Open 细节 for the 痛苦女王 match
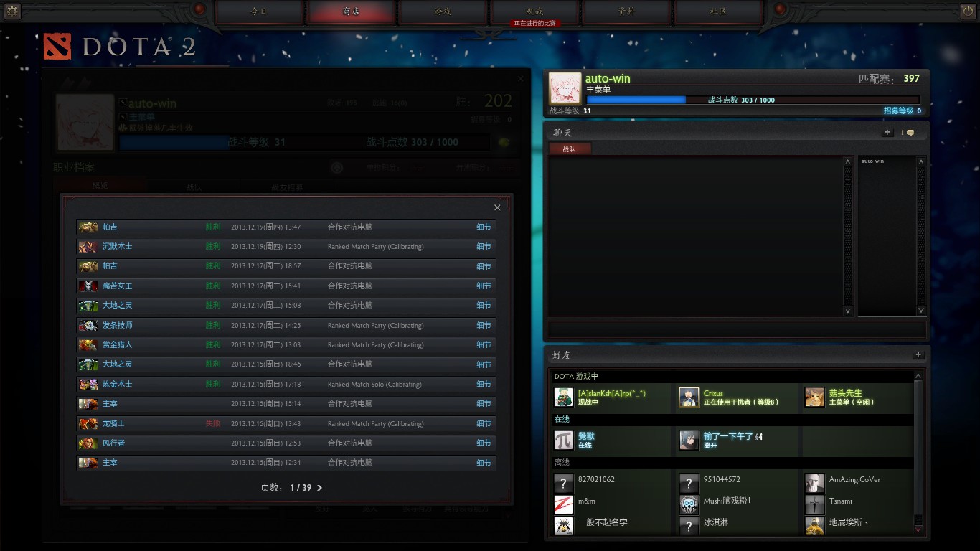This screenshot has height=551, width=980. click(484, 286)
